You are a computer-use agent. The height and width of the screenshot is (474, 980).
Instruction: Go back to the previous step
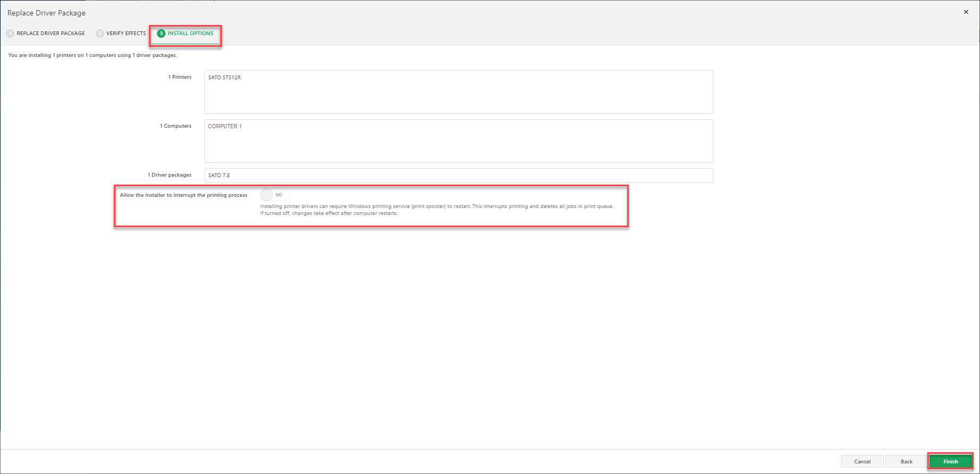tap(907, 462)
